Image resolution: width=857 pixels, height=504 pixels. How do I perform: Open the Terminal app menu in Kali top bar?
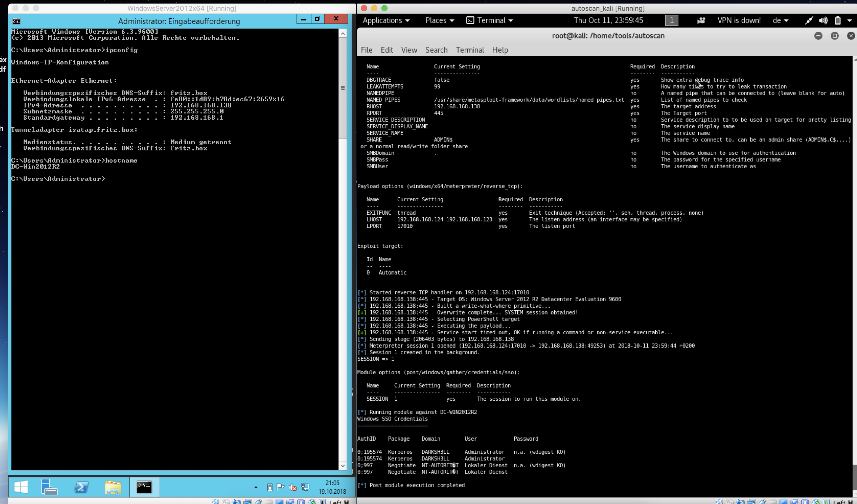point(489,20)
